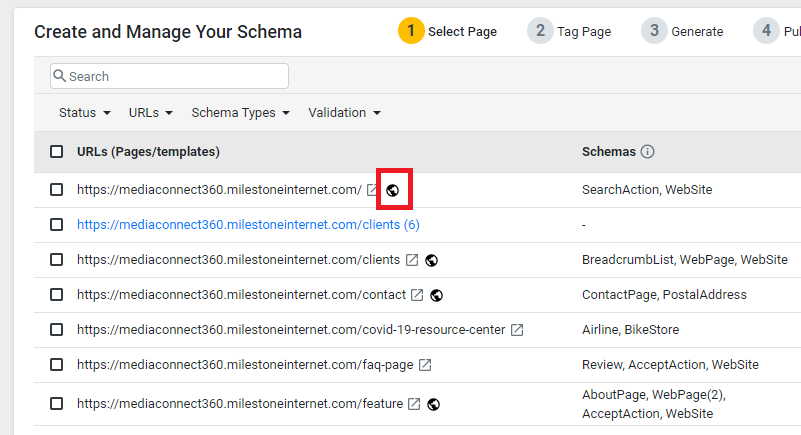
Task: Click 'BreadcrumbList, WebPage, WebSite' schema cell
Action: click(685, 260)
